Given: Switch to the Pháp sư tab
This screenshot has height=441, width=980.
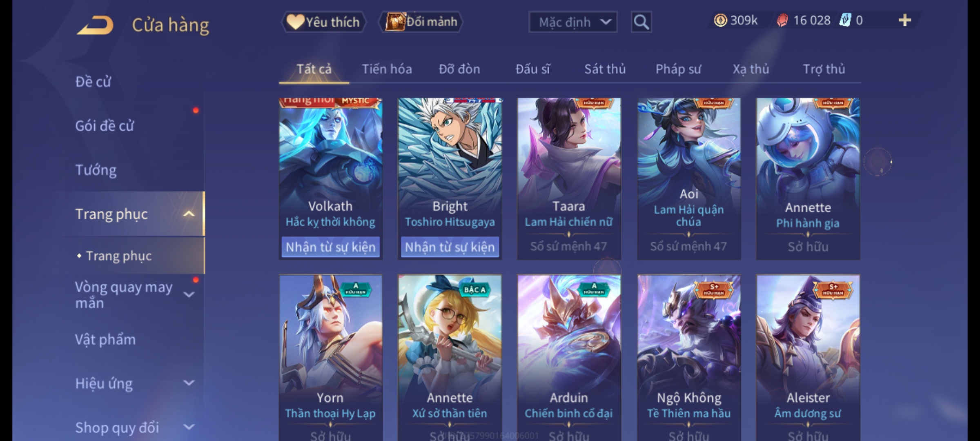Looking at the screenshot, I should click(x=678, y=69).
